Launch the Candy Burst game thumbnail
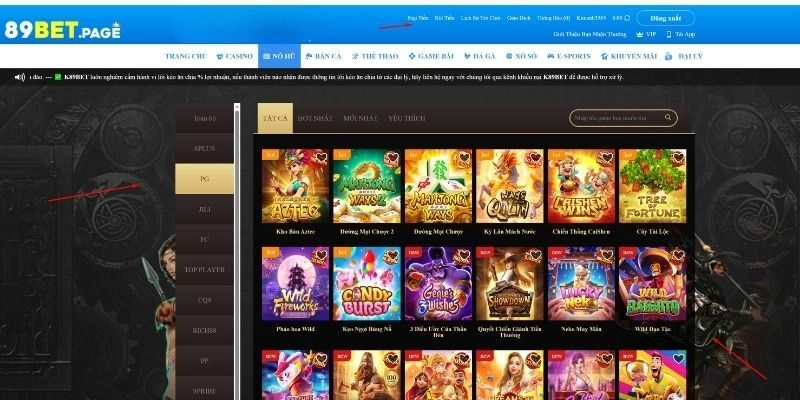This screenshot has height=400, width=800. (367, 284)
